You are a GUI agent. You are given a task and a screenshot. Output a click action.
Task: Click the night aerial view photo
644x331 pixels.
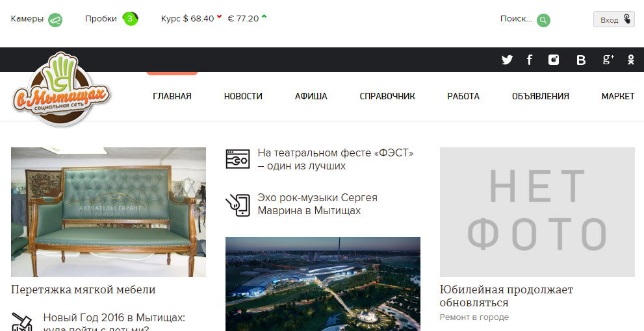[323, 284]
